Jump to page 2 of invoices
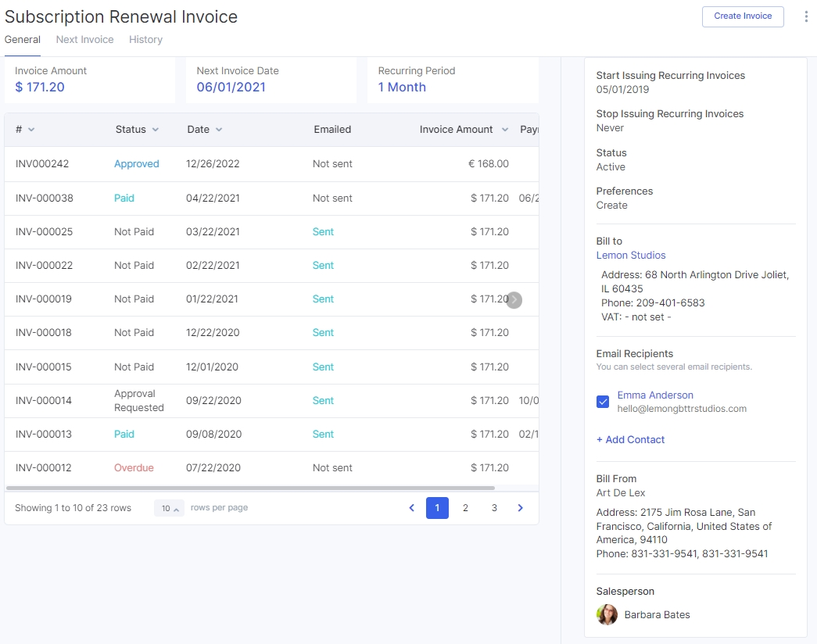The image size is (817, 644). [465, 508]
